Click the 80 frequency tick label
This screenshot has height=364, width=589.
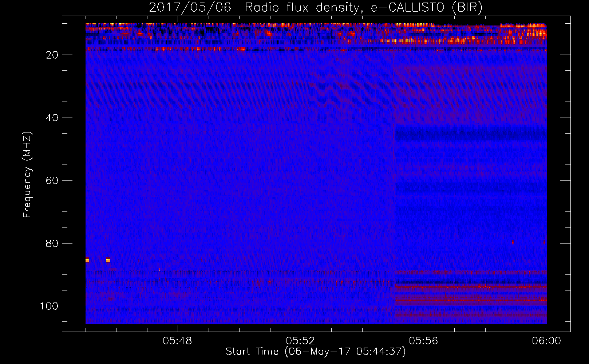tap(52, 244)
